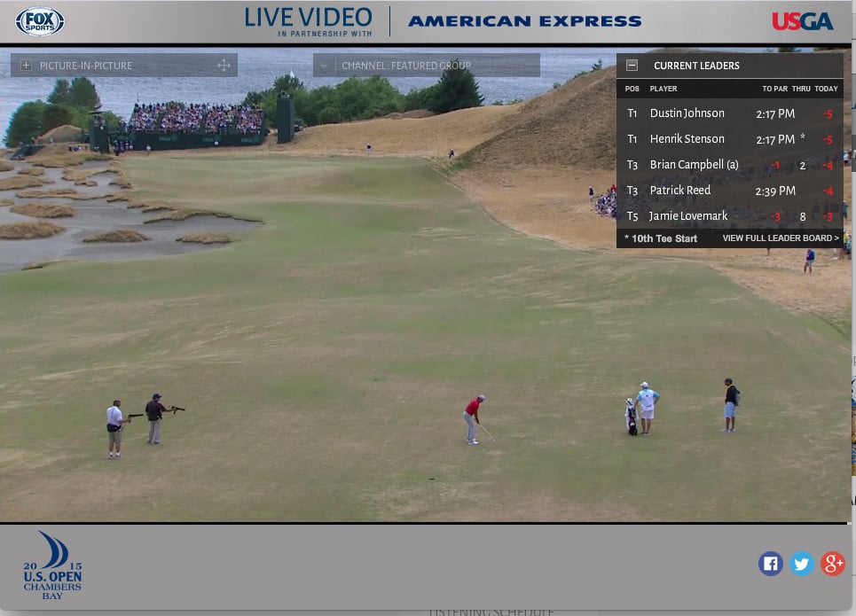The width and height of the screenshot is (856, 616).
Task: Open the USGA logo link
Action: (x=802, y=21)
